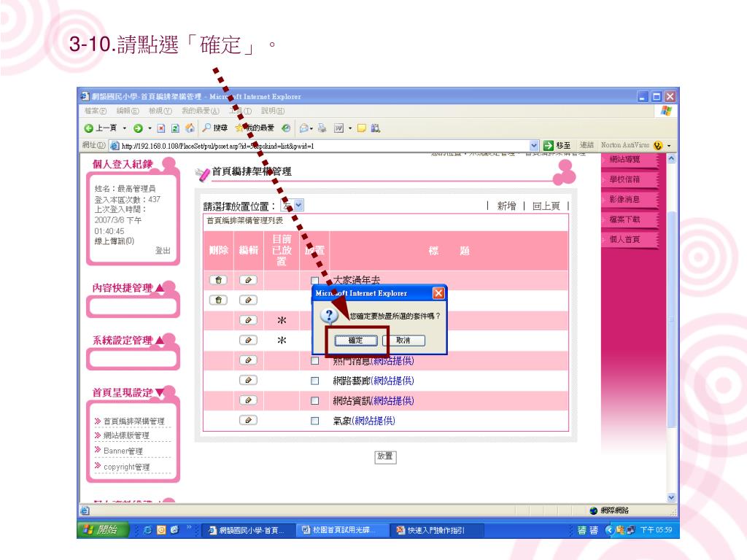The height and width of the screenshot is (560, 747).
Task: Click the Internet Explorer quick launch icon
Action: pyautogui.click(x=147, y=529)
